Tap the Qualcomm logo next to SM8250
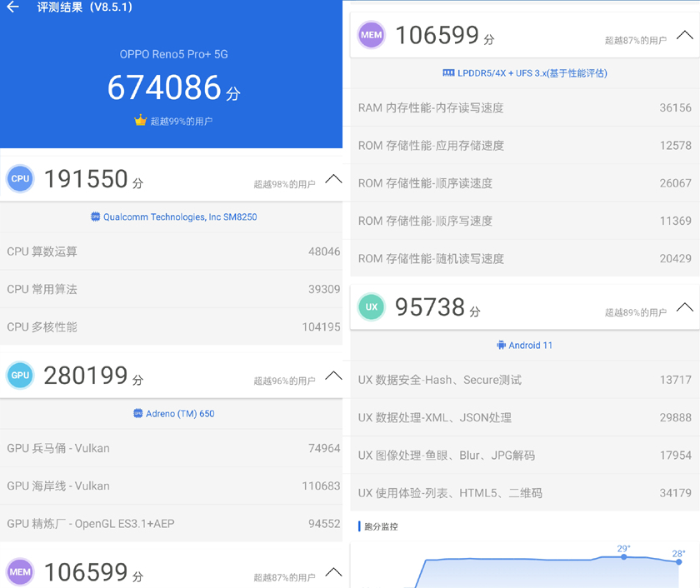The width and height of the screenshot is (700, 588). point(96,217)
